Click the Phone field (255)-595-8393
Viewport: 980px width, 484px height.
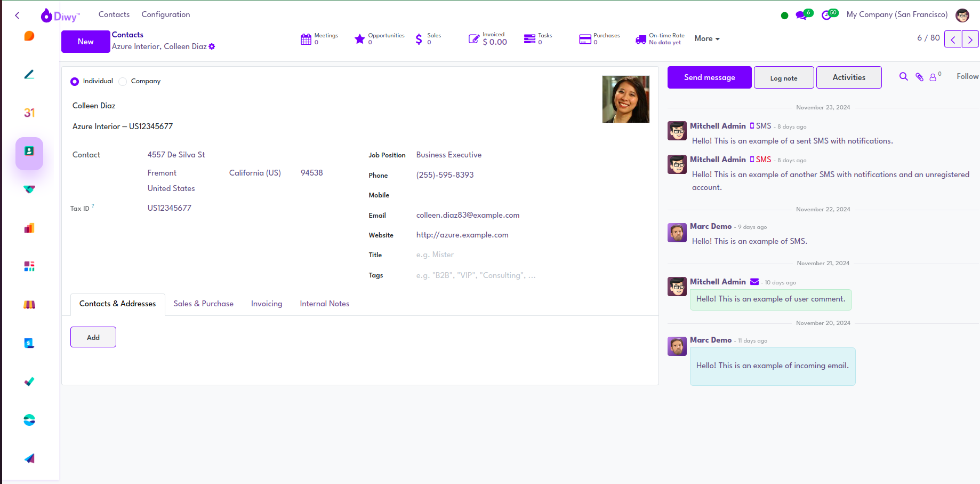445,175
